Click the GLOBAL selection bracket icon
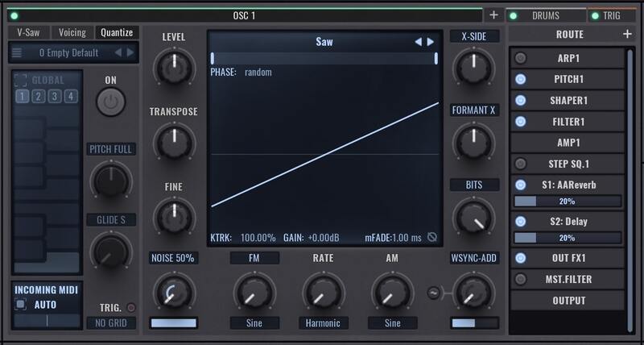 point(21,80)
